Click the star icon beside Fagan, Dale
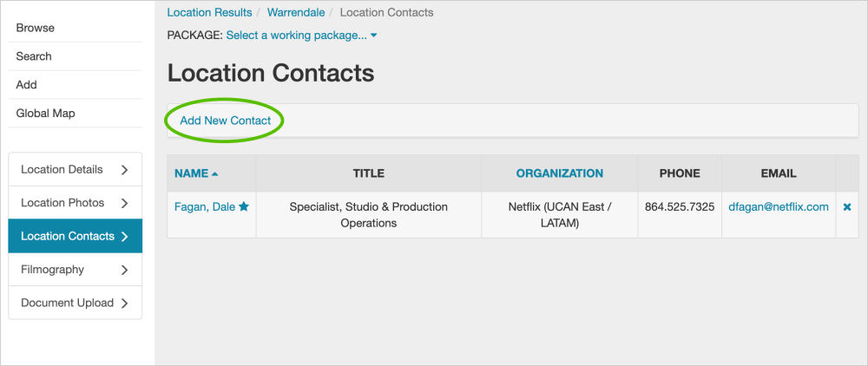Screen dimensions: 868x366 (244, 207)
